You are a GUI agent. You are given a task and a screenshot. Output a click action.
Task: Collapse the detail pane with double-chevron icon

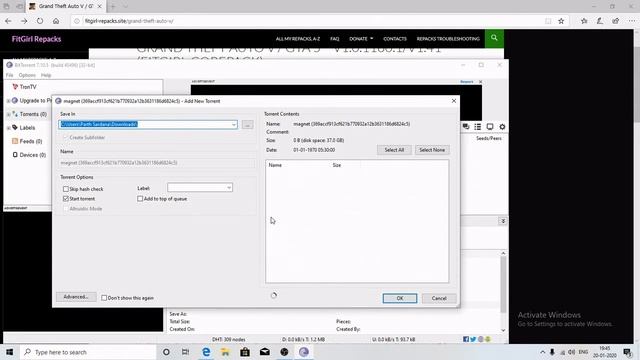tap(503, 221)
